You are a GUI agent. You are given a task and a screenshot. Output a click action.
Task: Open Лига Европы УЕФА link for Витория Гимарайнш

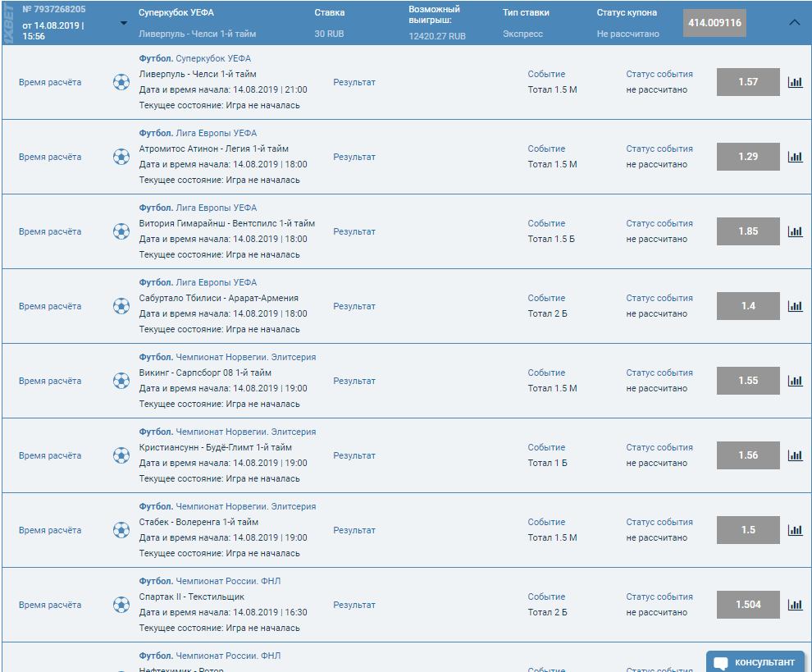coord(216,208)
